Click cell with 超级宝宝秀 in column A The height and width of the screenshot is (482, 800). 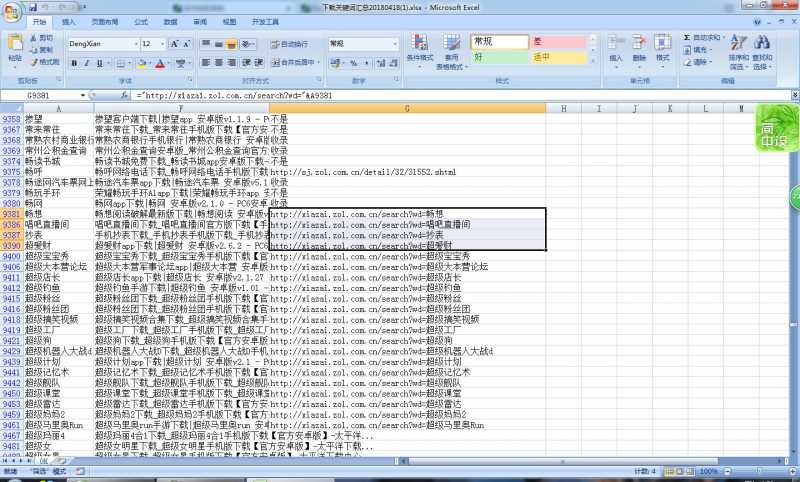coord(59,256)
